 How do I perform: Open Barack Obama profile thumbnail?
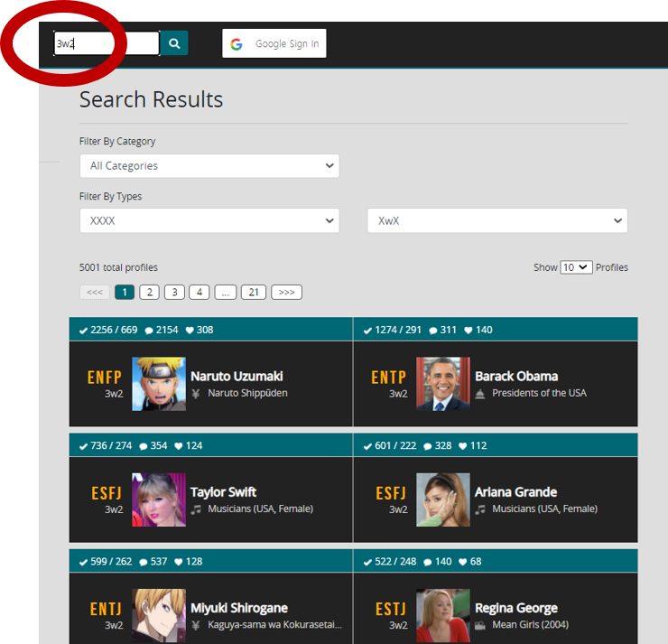tap(443, 384)
